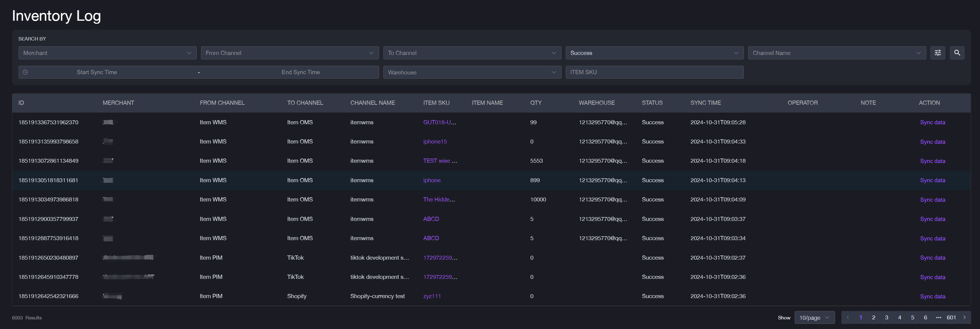
Task: Click the clock icon in Start Sync Time
Action: pos(25,72)
